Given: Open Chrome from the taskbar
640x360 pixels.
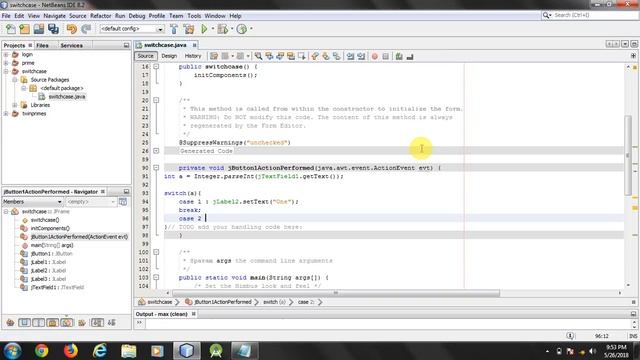Looking at the screenshot, I should (x=41, y=351).
